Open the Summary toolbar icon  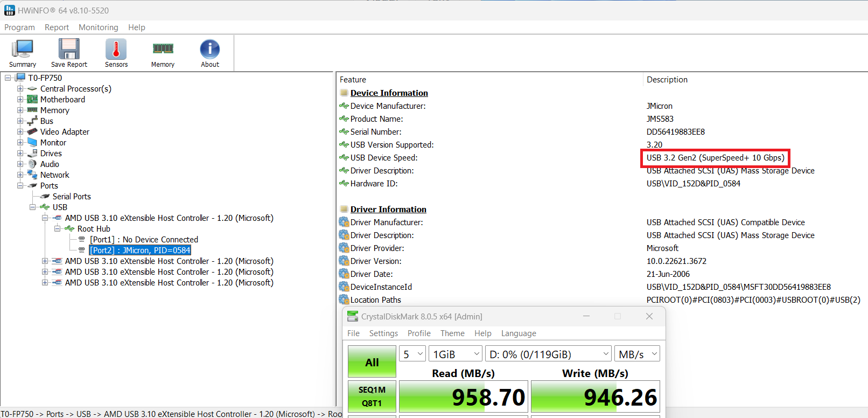pyautogui.click(x=23, y=49)
